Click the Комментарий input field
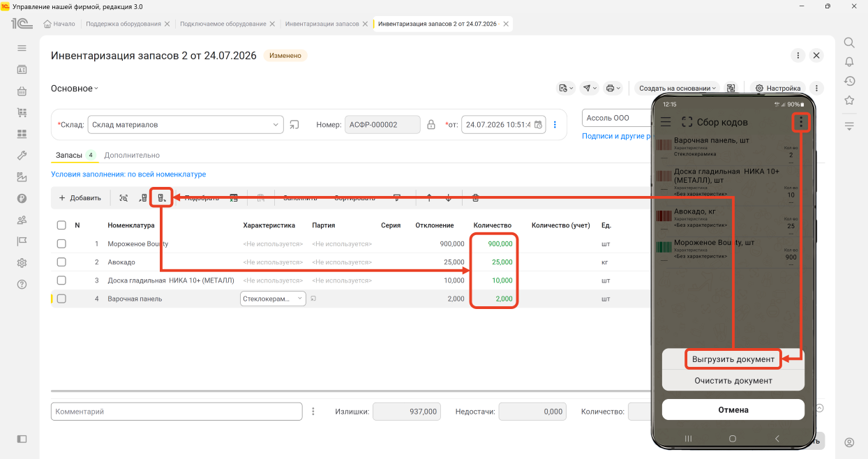 [x=177, y=412]
